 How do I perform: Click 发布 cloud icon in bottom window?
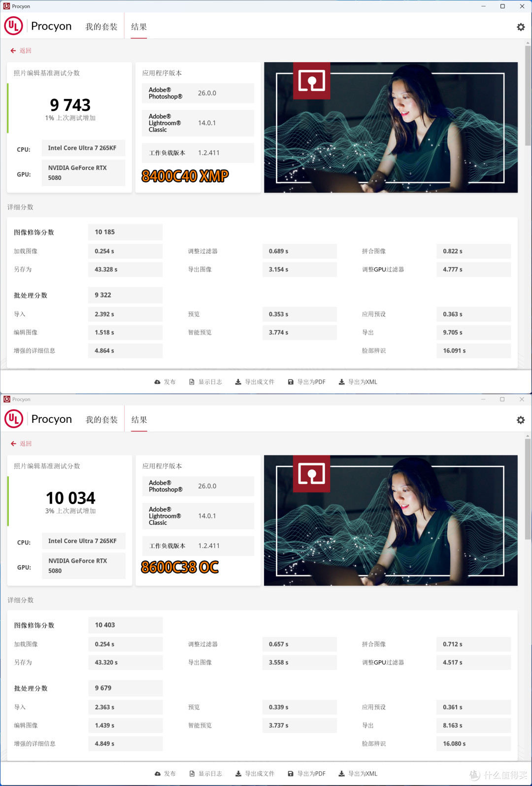coord(157,774)
